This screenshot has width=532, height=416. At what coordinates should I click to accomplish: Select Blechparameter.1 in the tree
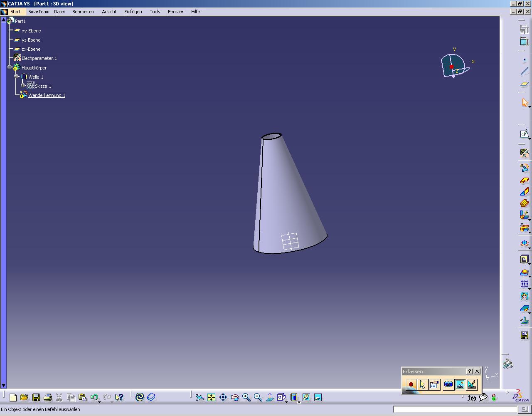point(39,58)
